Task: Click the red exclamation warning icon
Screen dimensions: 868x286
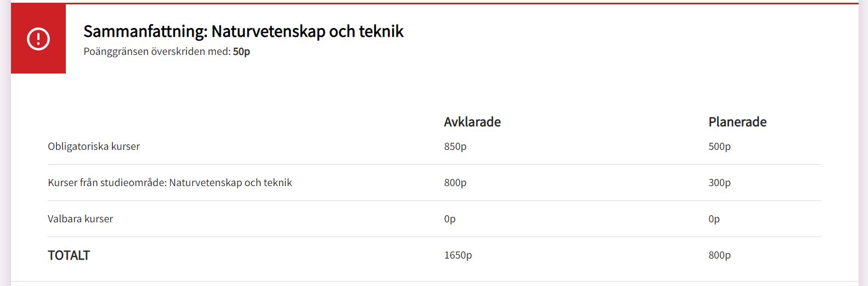Action: click(38, 39)
